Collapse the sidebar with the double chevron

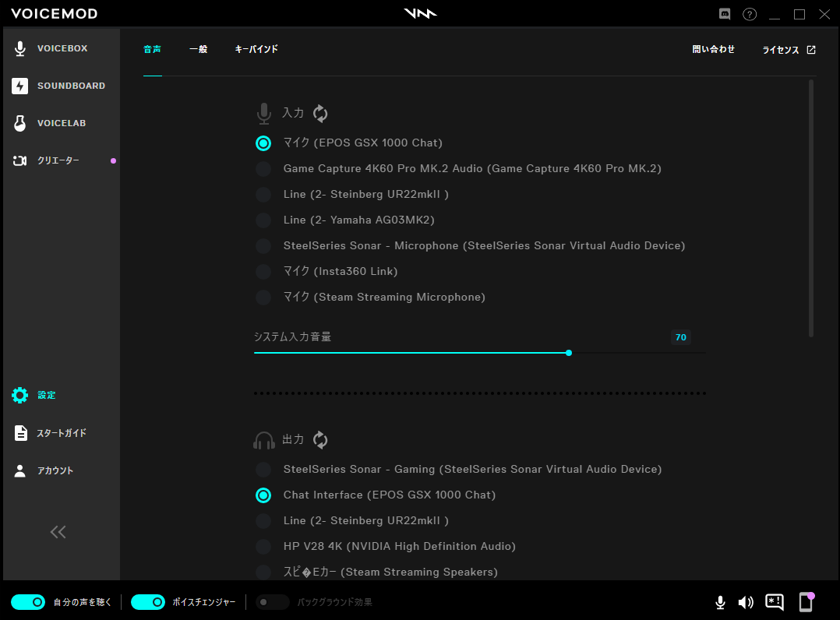(58, 532)
